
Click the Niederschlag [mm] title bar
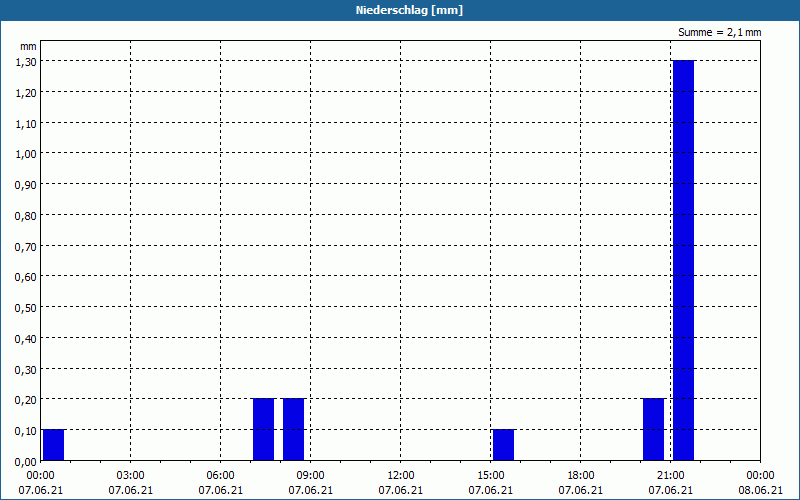(x=400, y=10)
